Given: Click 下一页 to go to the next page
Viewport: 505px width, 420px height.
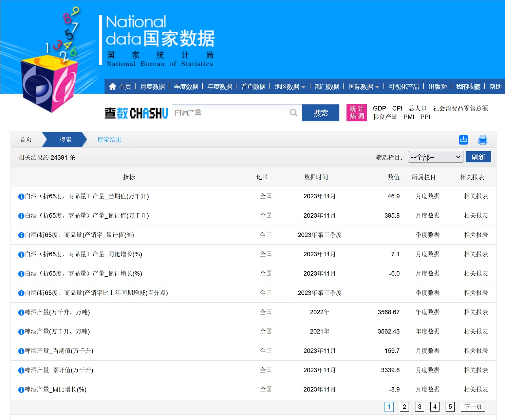Looking at the screenshot, I should coord(473,407).
